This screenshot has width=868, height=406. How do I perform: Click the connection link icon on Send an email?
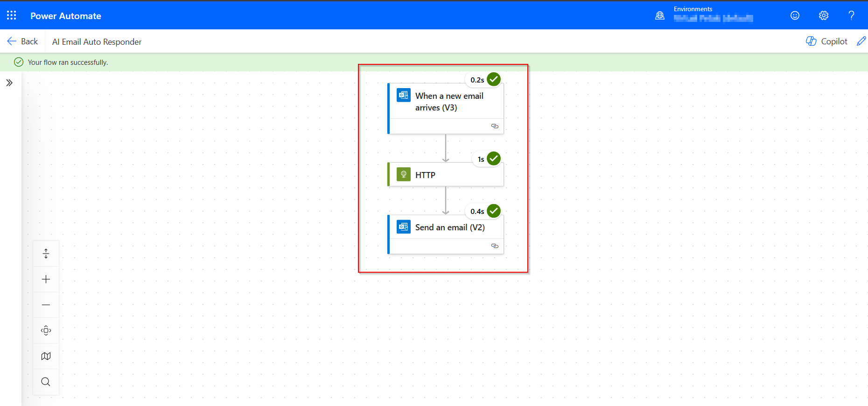pos(495,246)
